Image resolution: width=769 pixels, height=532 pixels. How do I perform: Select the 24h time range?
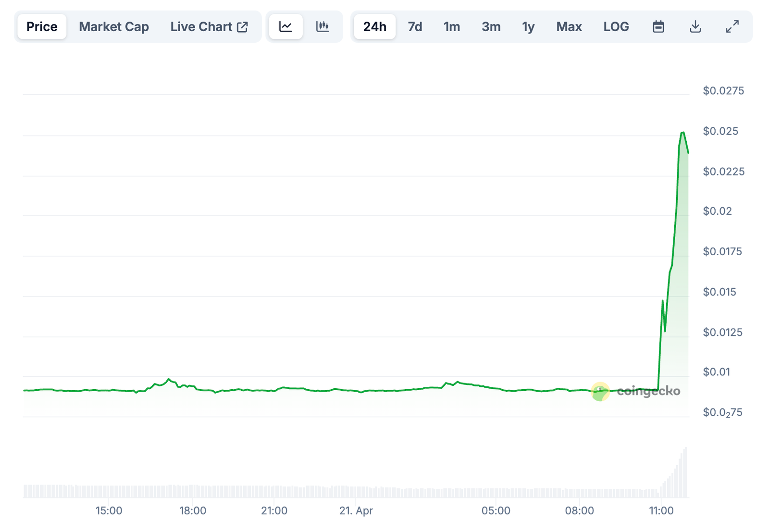coord(374,26)
